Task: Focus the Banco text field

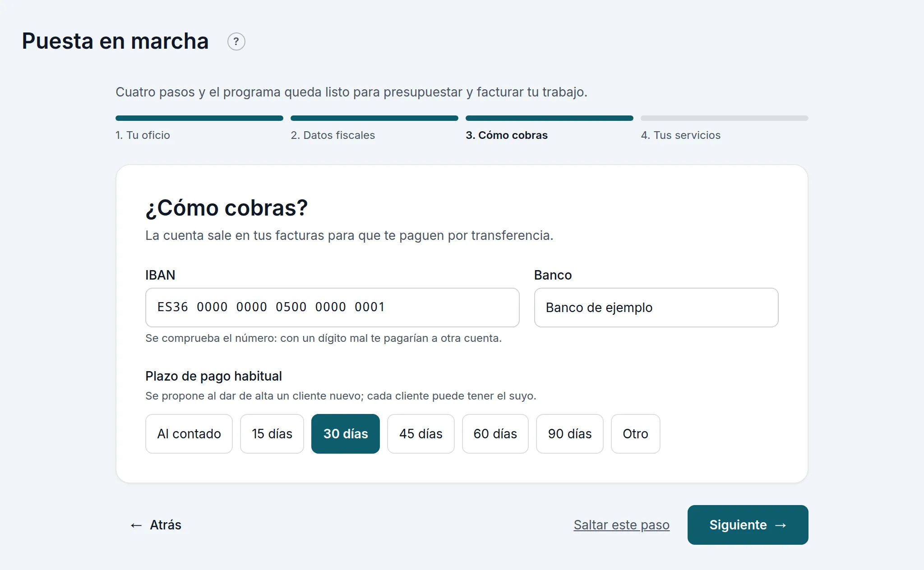Action: (656, 308)
